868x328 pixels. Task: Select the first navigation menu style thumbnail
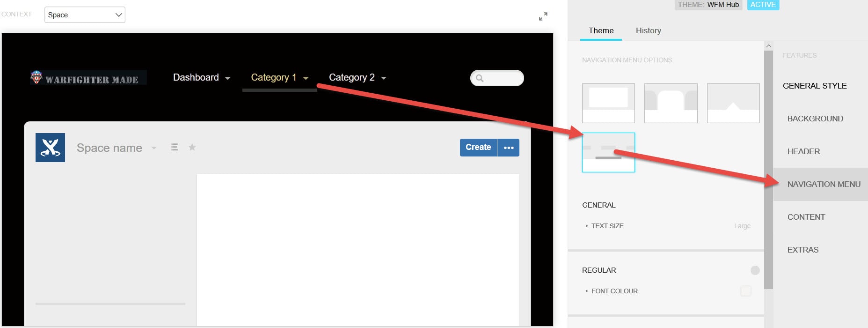(x=608, y=103)
